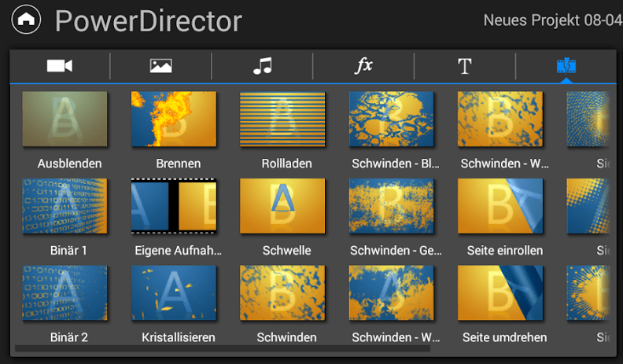Click the Eigene Aufnah... label text
This screenshot has width=623, height=364.
pyautogui.click(x=178, y=251)
